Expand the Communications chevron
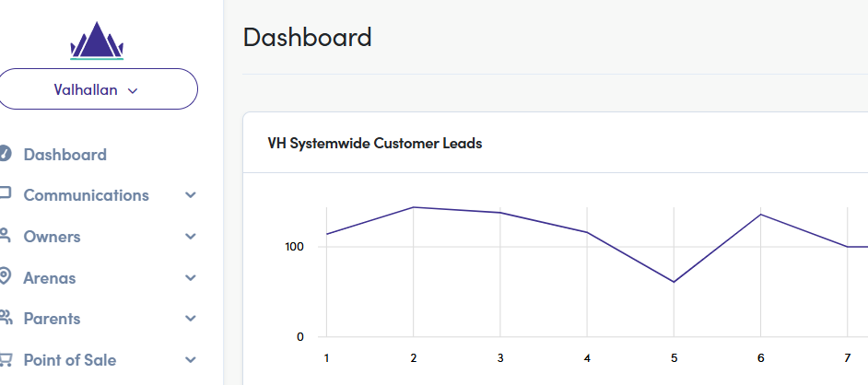This screenshot has width=868, height=385. click(x=191, y=195)
